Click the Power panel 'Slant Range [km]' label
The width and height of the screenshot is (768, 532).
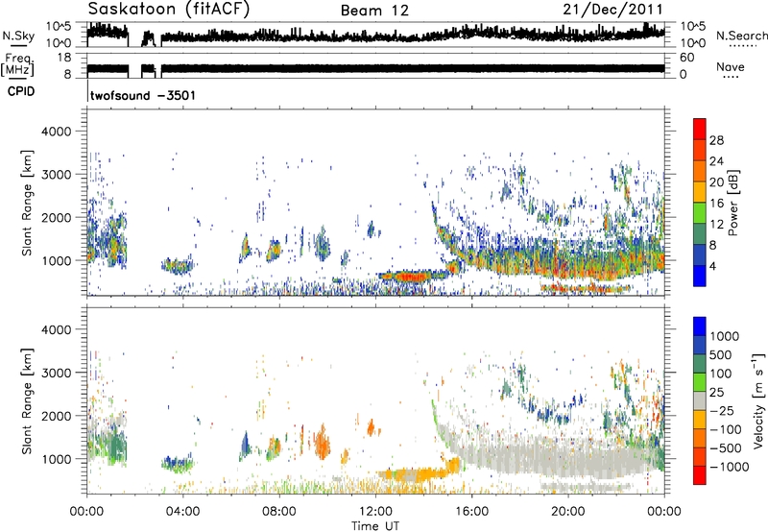(27, 203)
